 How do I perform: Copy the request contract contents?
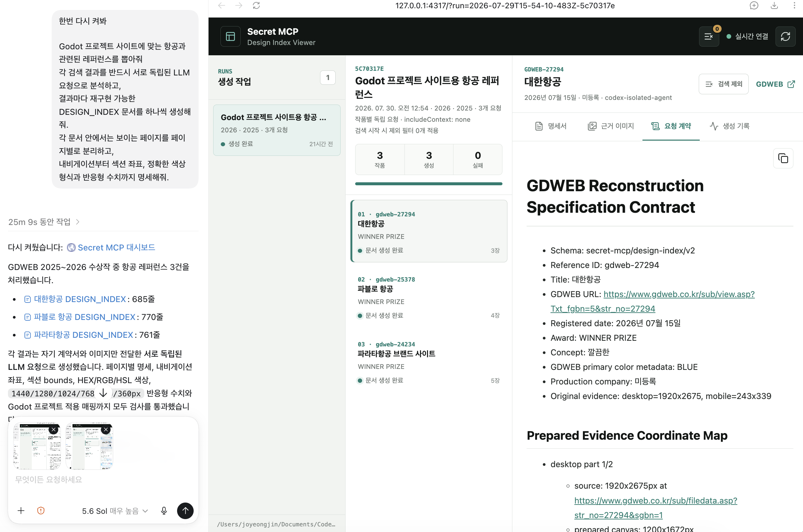[x=783, y=158]
